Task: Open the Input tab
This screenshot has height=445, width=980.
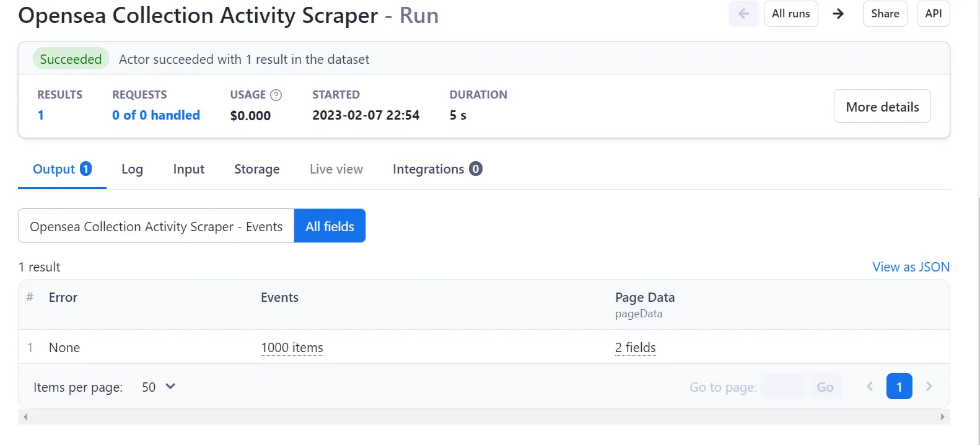Action: [x=188, y=169]
